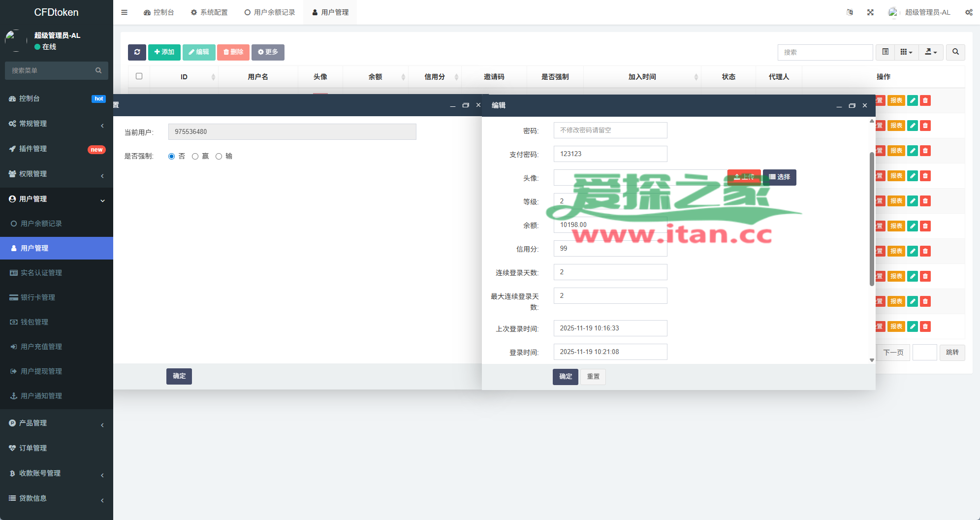Expand the 产品管理 sidebar menu
Screen dimensions: 980x520
[x=57, y=423]
